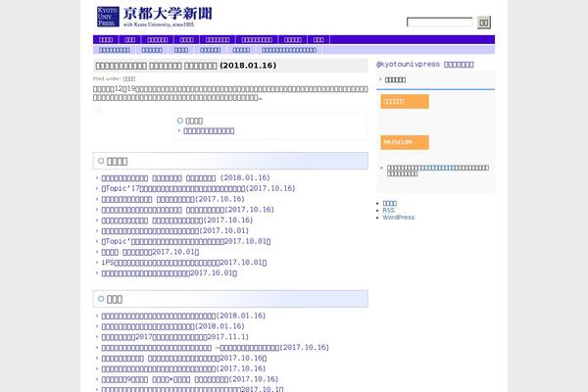Open second item in dark purple nav bar

[x=129, y=40]
